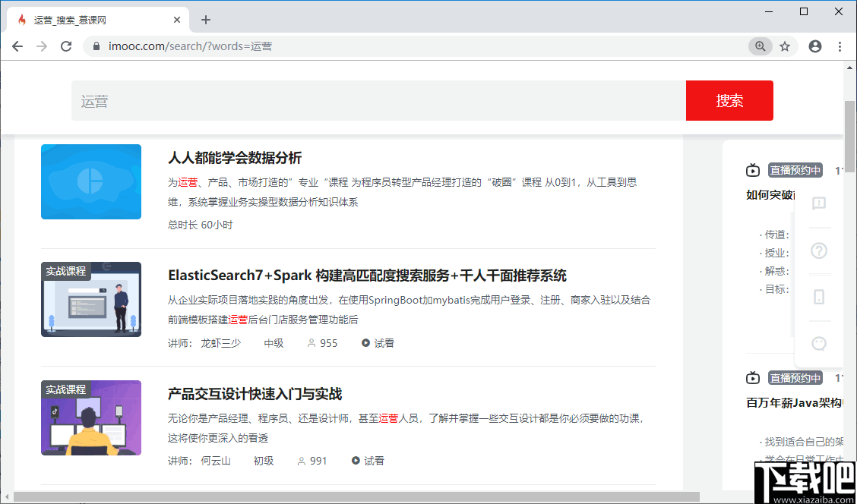The image size is (857, 504).
Task: Click the browser back arrow
Action: (17, 46)
